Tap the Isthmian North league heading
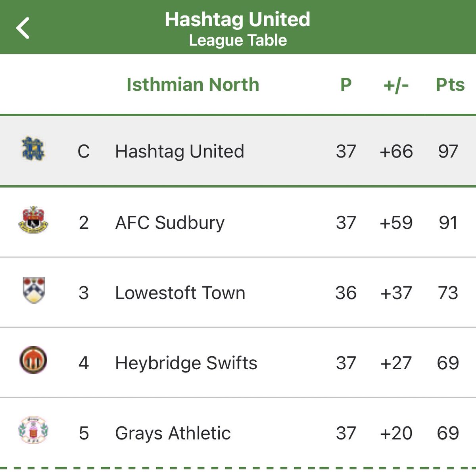Viewport: 476px width, 472px height. pos(192,85)
